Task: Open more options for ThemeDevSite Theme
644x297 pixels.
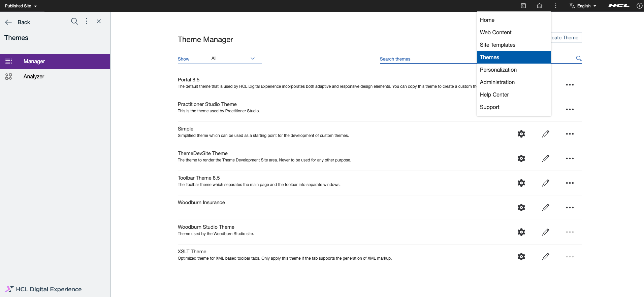Action: pos(570,158)
